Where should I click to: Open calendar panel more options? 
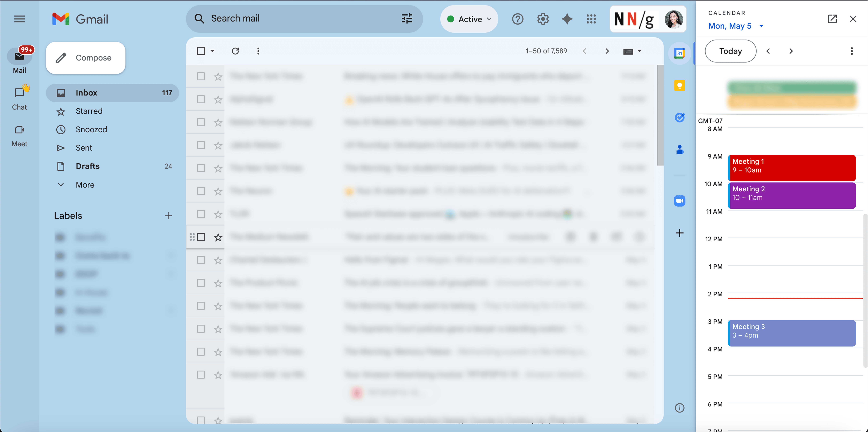[x=851, y=51]
